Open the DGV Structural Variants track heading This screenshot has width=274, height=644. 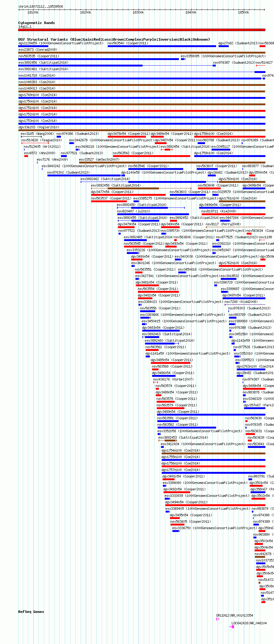114,39
